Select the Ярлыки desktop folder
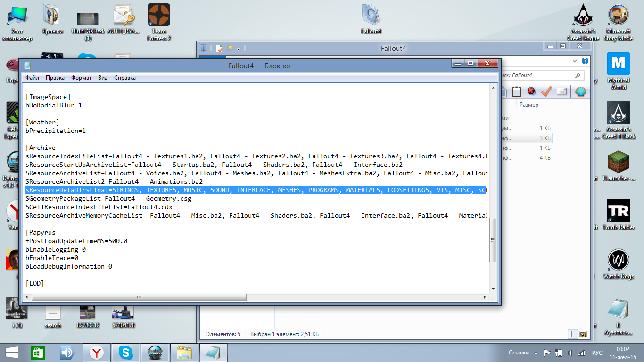This screenshot has height=362, width=644. pyautogui.click(x=52, y=19)
